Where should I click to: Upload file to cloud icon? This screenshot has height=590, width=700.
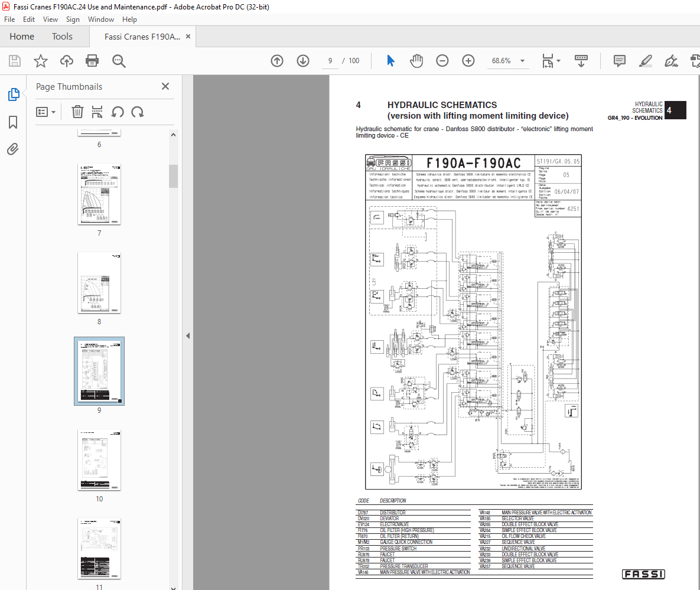67,61
